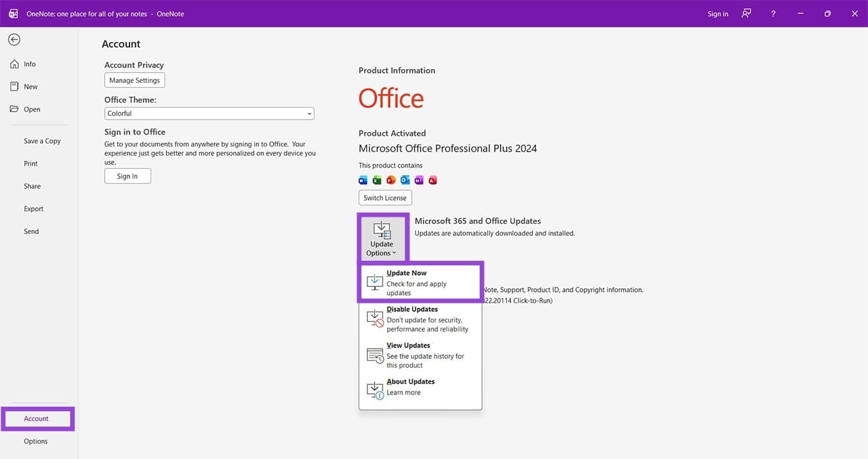Click Manage Settings under Account Privacy
The width and height of the screenshot is (868, 459).
(x=135, y=80)
